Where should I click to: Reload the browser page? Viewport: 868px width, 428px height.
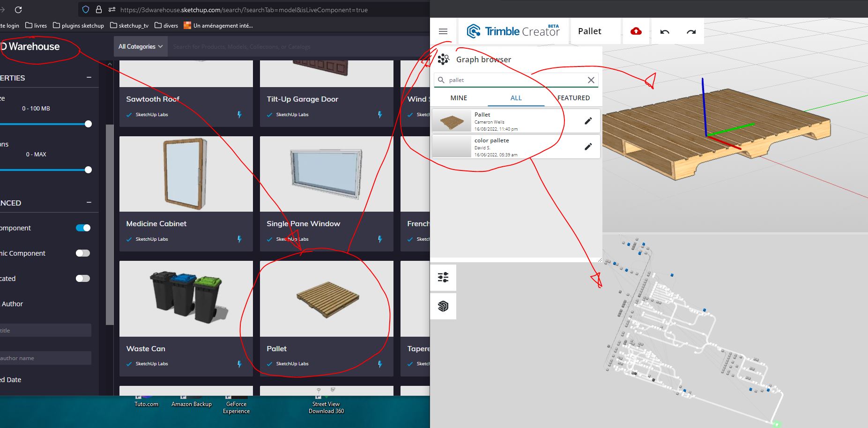click(x=18, y=9)
